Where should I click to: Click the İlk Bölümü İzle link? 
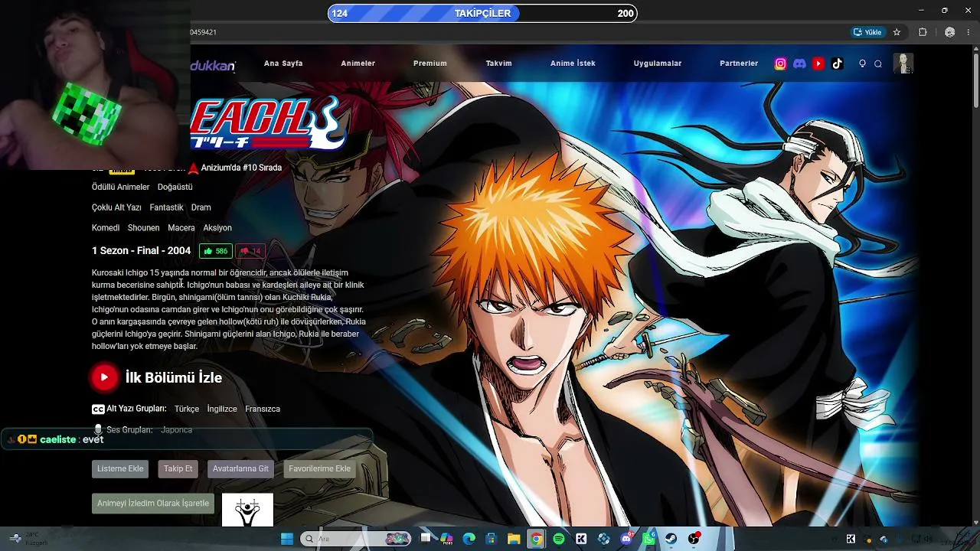coord(174,377)
